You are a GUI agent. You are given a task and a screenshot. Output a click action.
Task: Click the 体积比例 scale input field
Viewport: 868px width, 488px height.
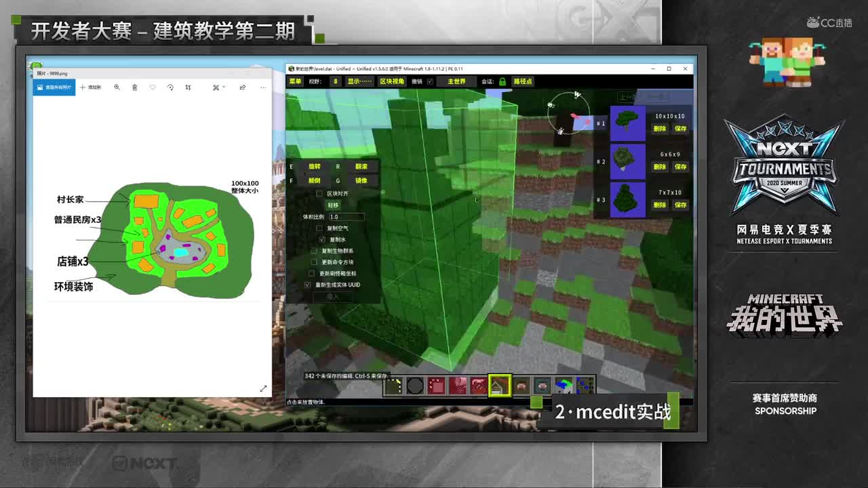coord(346,217)
